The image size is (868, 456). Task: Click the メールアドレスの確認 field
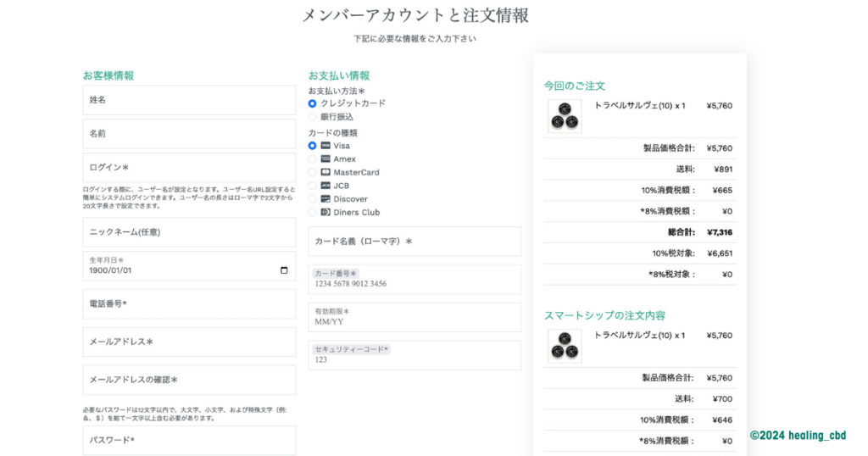click(189, 380)
